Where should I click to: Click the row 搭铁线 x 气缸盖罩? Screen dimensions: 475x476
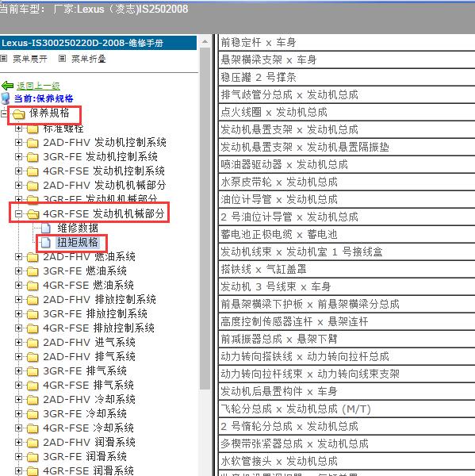pyautogui.click(x=347, y=269)
